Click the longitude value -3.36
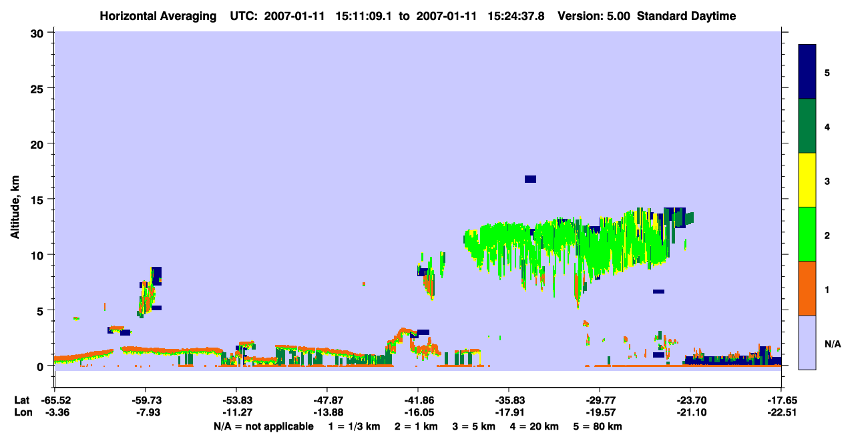Screen dimensions: 868x445 (x=55, y=412)
